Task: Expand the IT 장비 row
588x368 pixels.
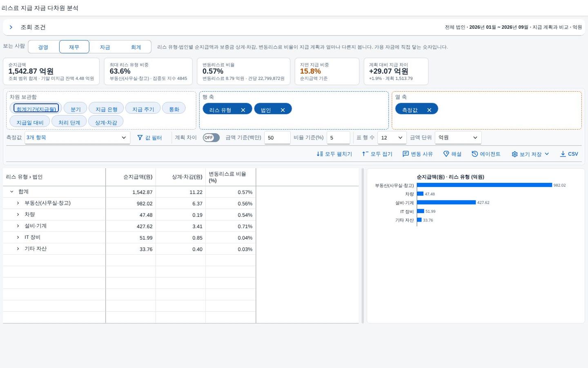Action: pos(18,238)
